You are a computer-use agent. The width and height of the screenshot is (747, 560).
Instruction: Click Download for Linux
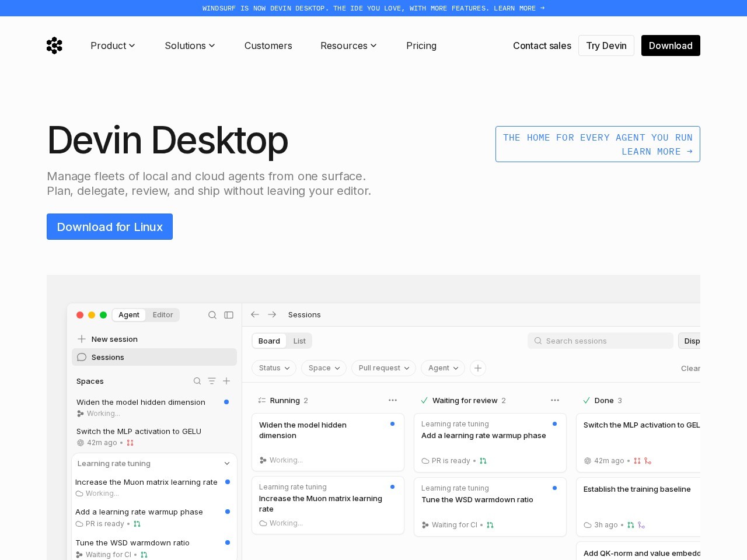click(x=110, y=227)
